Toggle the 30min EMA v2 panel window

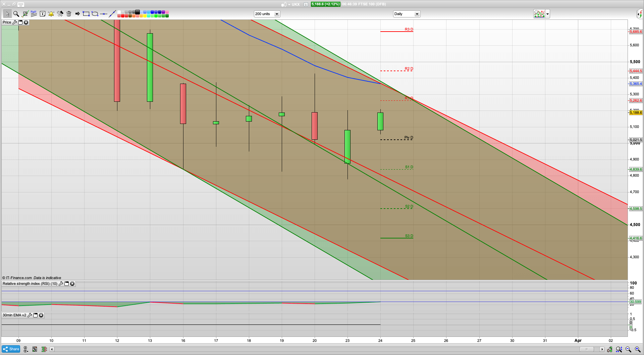tap(35, 315)
